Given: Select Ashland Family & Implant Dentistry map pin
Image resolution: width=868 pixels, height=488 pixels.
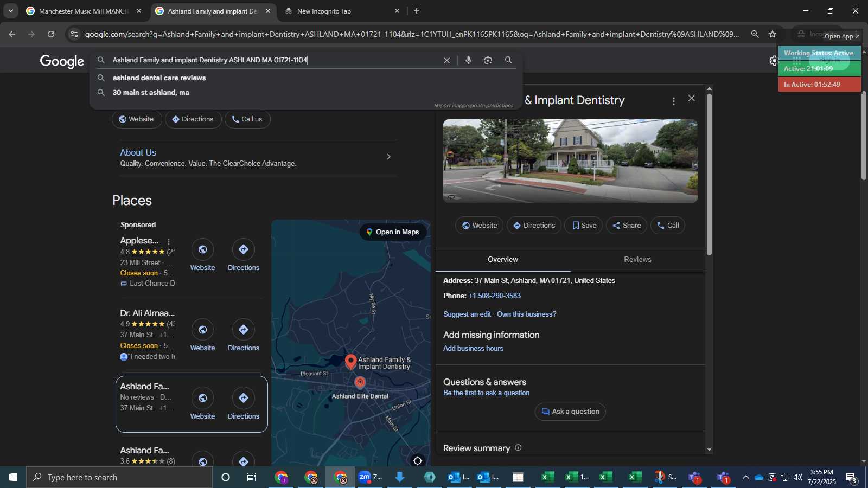Looking at the screenshot, I should (351, 362).
